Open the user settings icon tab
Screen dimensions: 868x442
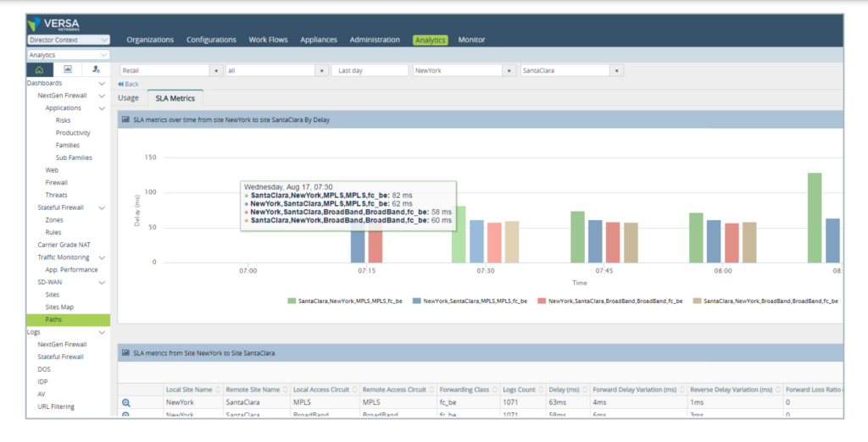(96, 69)
